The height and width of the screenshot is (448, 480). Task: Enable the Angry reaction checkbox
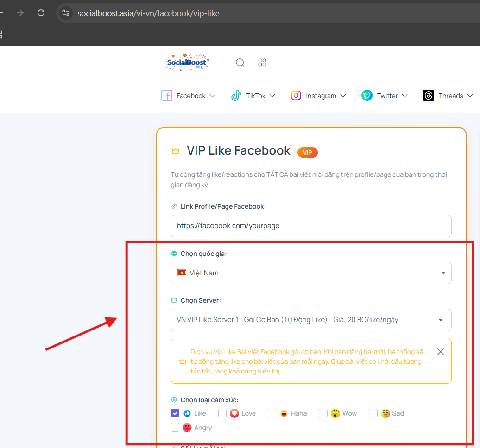pos(175,427)
